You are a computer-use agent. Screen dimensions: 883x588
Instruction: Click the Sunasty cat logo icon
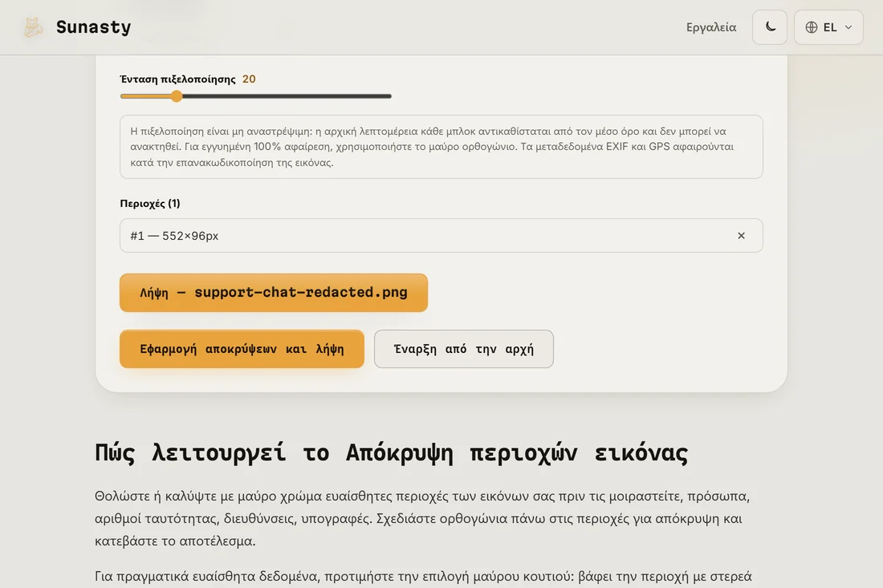click(33, 27)
